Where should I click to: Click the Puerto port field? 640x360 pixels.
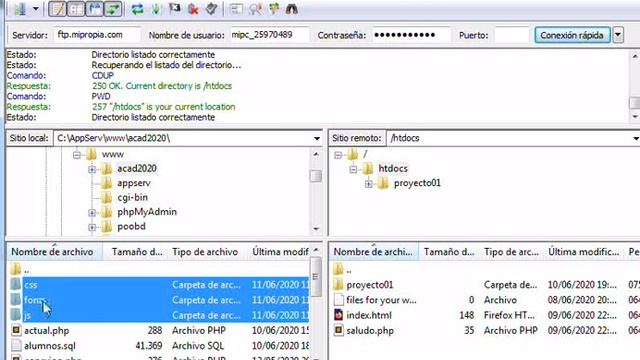(x=511, y=35)
